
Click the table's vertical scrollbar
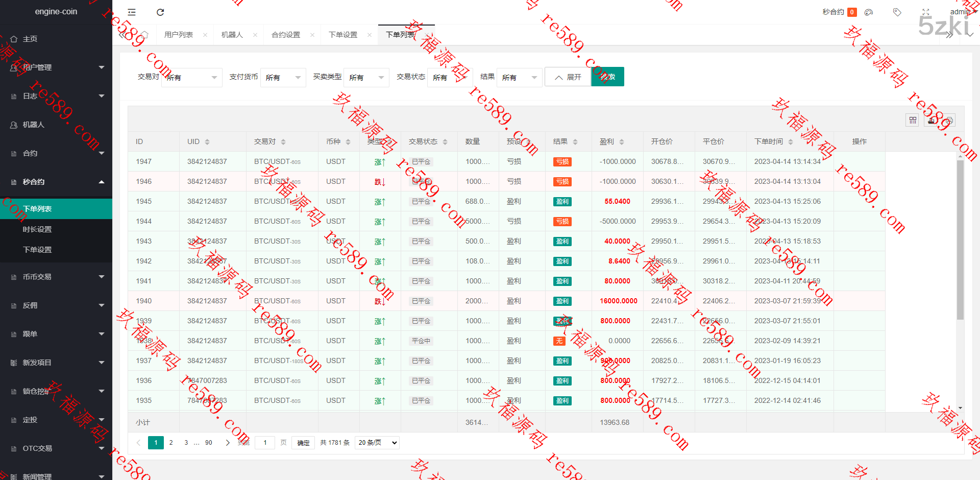pos(960,240)
